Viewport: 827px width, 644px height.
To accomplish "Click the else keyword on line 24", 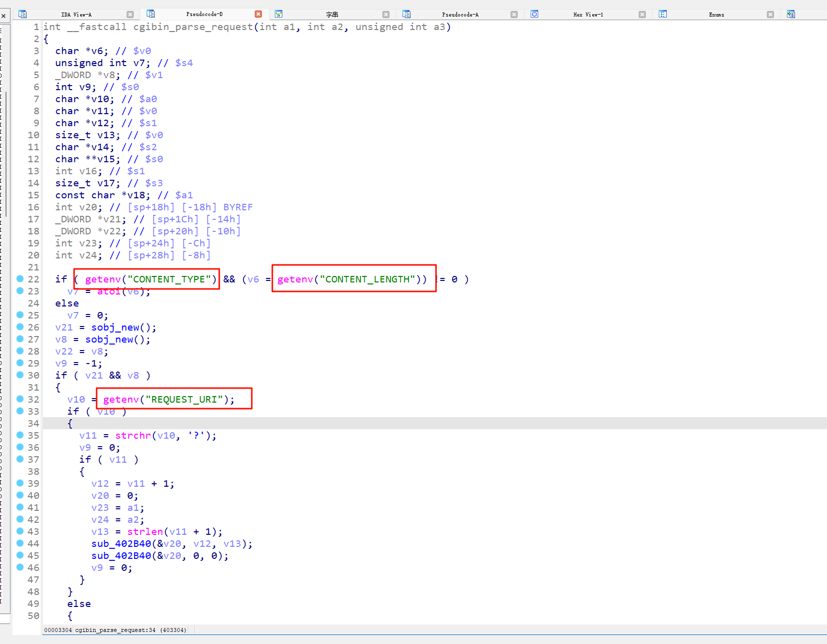I will [67, 303].
